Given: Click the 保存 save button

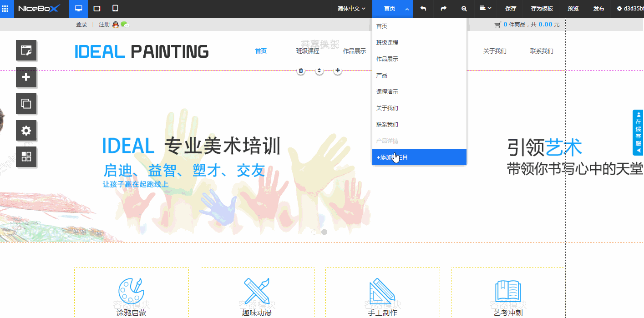Looking at the screenshot, I should click(511, 9).
